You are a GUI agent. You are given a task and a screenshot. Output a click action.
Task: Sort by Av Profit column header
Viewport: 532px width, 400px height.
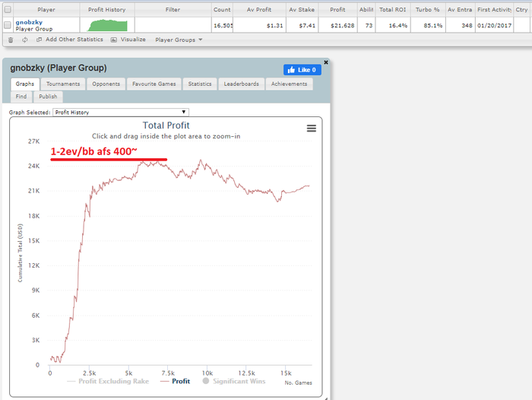(259, 10)
